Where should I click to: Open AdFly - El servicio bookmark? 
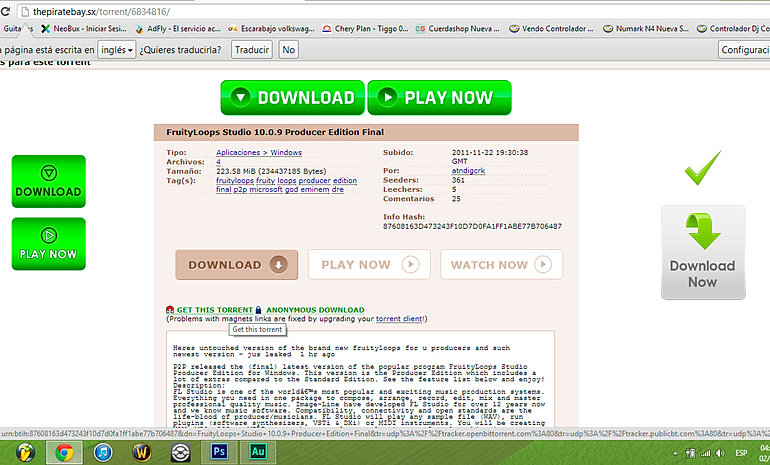tap(178, 29)
